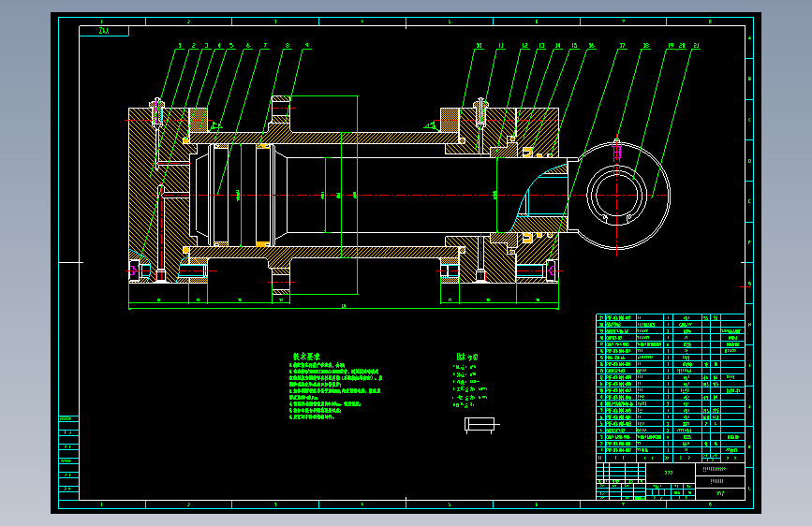
Task: Select part callout number 9
Action: coord(306,46)
